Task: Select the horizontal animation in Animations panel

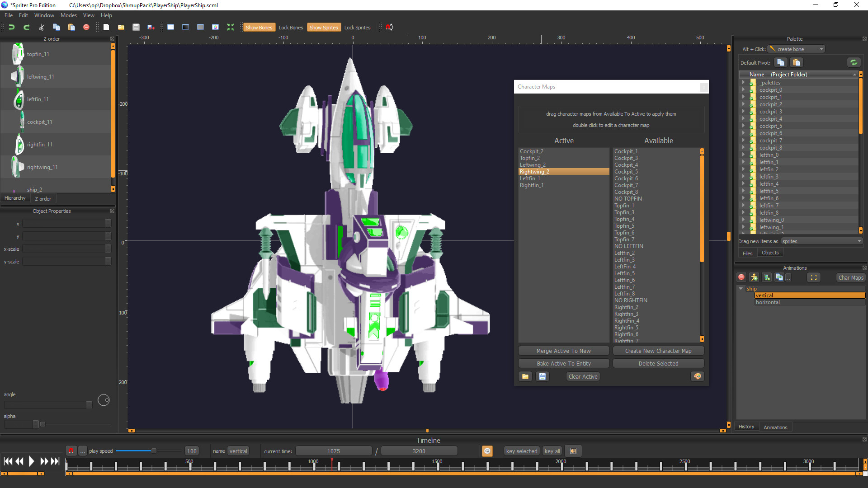Action: point(767,302)
